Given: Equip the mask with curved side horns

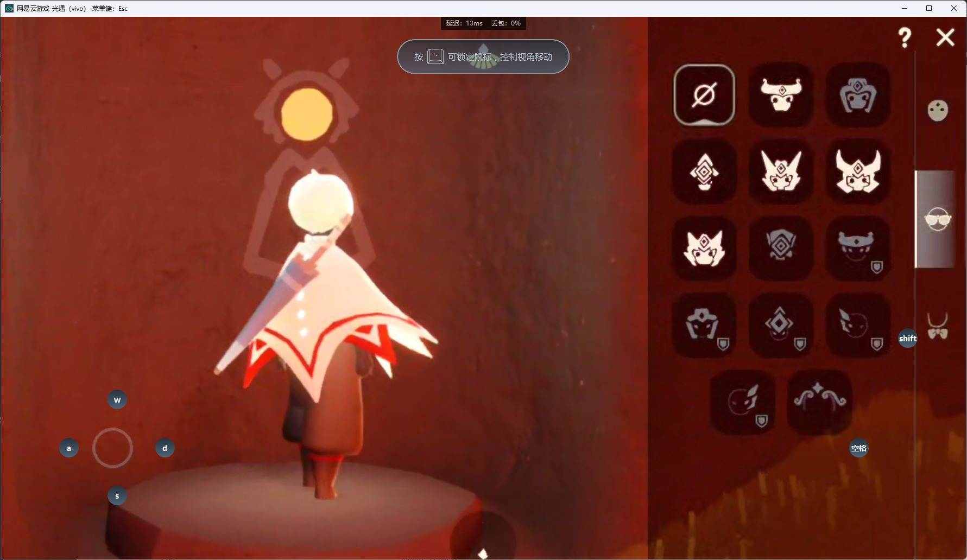Looking at the screenshot, I should click(858, 171).
